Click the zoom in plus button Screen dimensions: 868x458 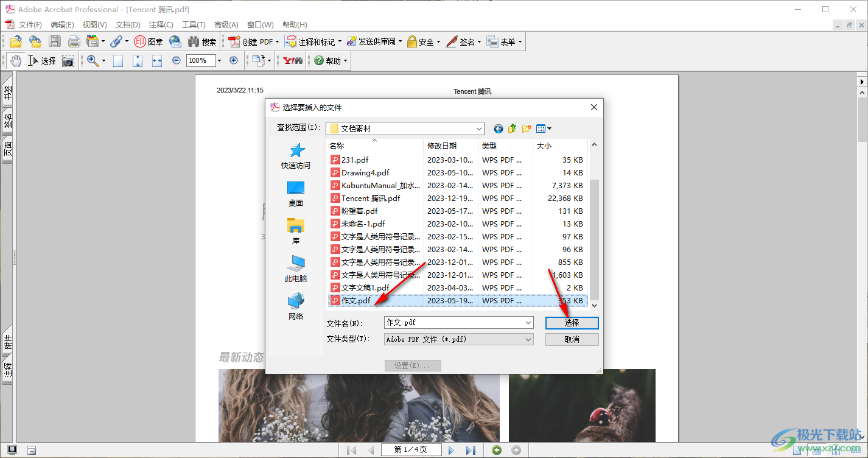(x=233, y=60)
